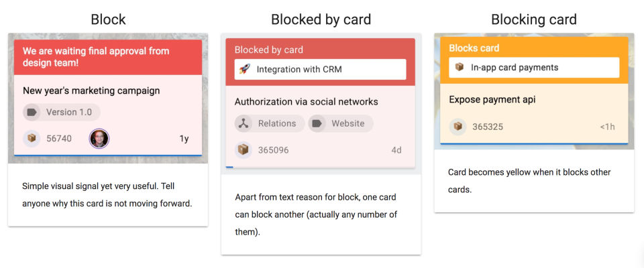Click the orange Blocks card header
This screenshot has height=268, width=644.
click(x=534, y=48)
